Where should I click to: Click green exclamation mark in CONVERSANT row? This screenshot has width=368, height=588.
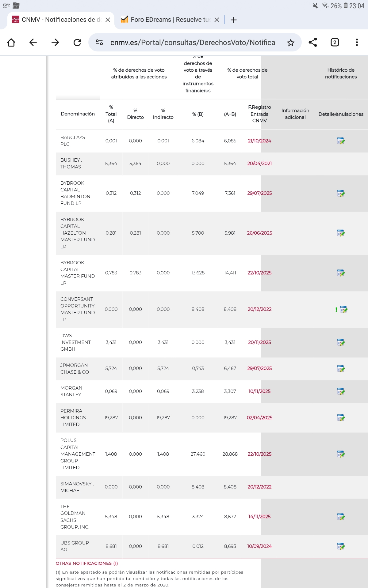click(336, 310)
